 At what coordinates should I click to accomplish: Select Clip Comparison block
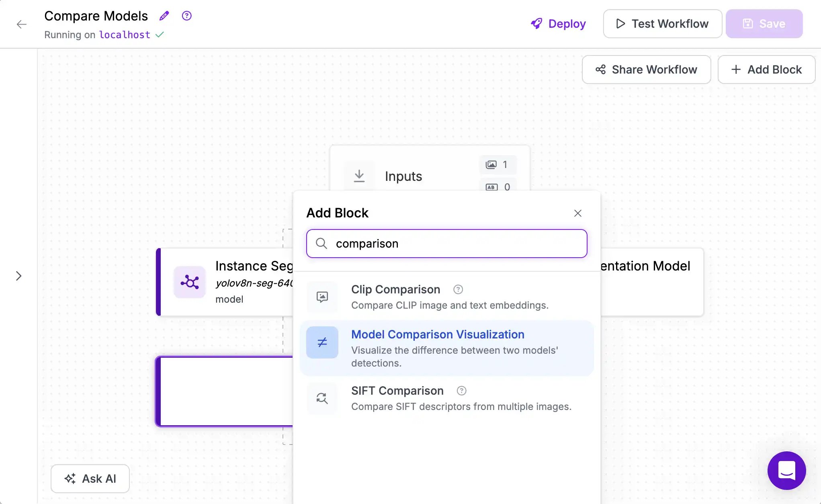447,297
